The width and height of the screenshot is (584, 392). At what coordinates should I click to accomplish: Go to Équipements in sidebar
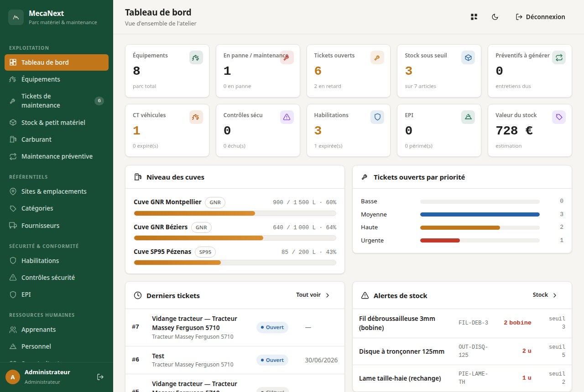click(57, 79)
